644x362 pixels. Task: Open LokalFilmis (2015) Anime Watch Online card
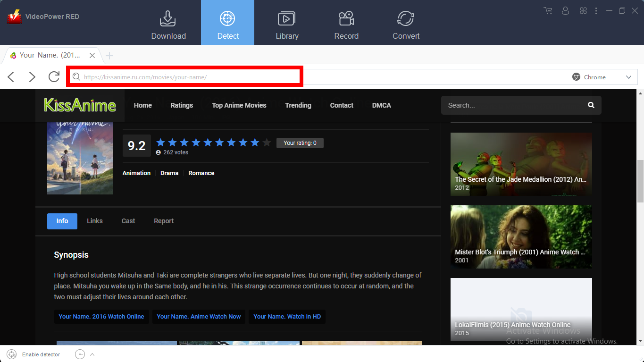pos(521,310)
